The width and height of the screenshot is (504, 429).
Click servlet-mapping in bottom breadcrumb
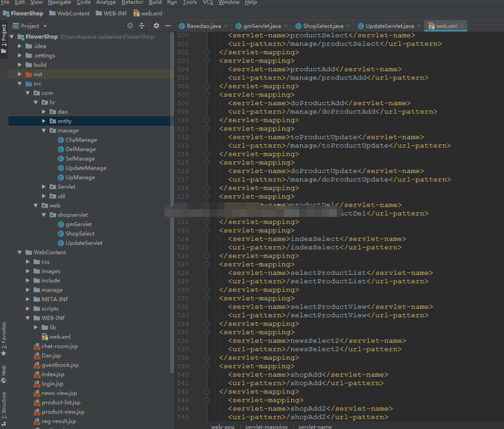(x=266, y=426)
